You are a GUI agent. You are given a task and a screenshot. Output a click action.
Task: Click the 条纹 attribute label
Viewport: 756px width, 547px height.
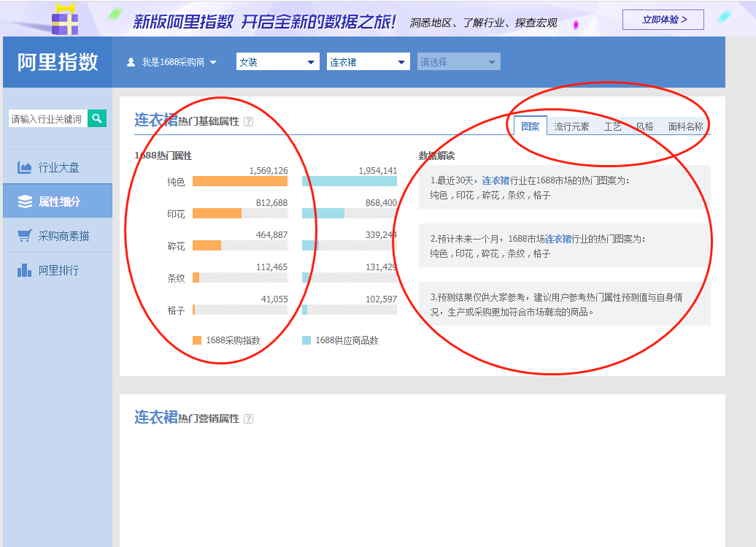[176, 278]
